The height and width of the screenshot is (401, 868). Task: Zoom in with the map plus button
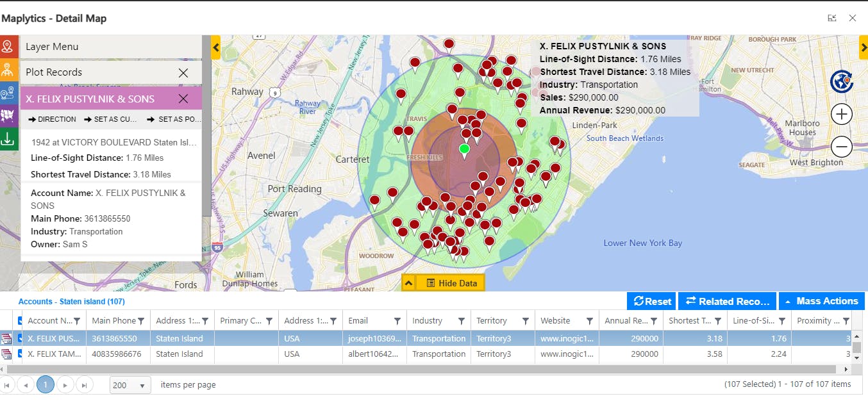click(841, 115)
